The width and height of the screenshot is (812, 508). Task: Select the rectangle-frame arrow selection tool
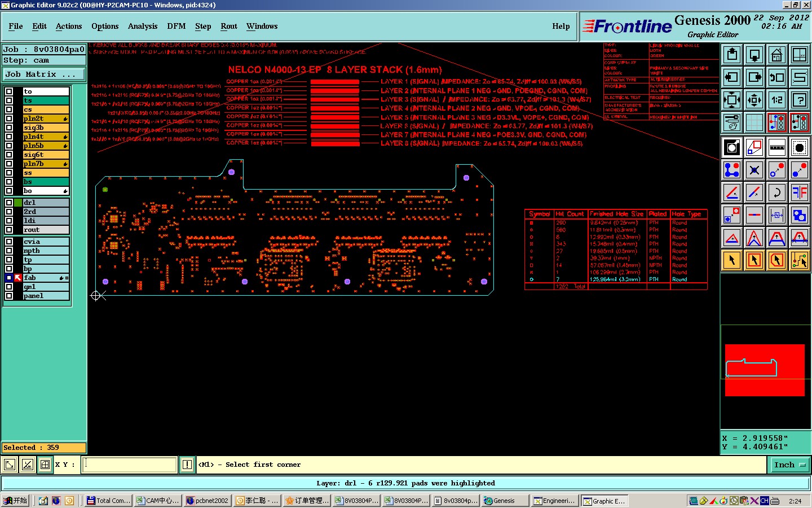(754, 260)
